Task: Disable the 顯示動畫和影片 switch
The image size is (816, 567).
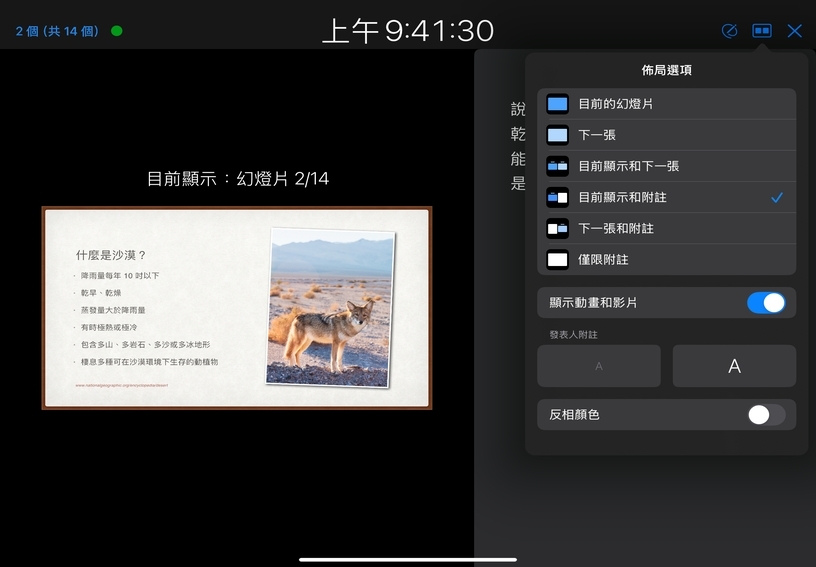Action: [766, 303]
